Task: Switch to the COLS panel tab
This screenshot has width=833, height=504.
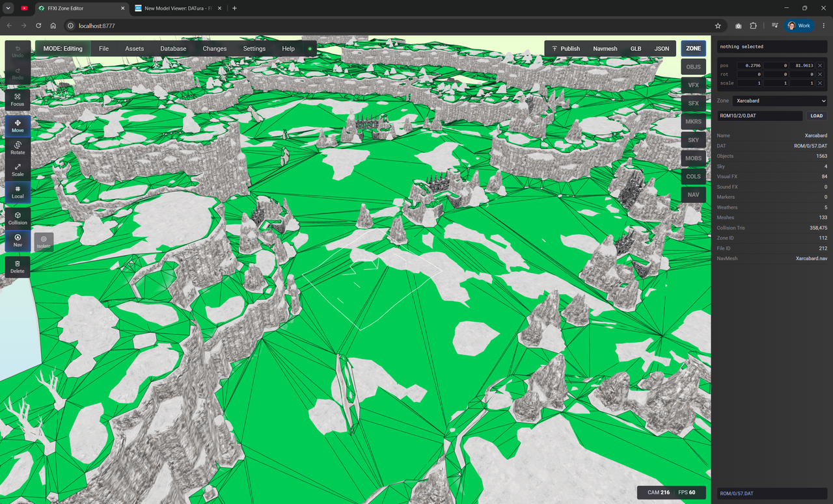Action: tap(694, 176)
